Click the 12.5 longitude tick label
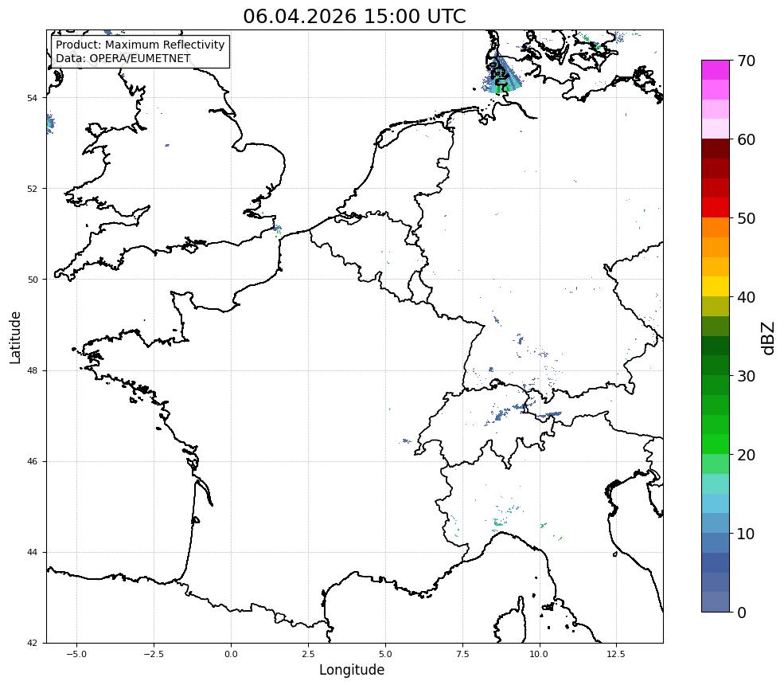The width and height of the screenshot is (784, 685). coord(616,654)
